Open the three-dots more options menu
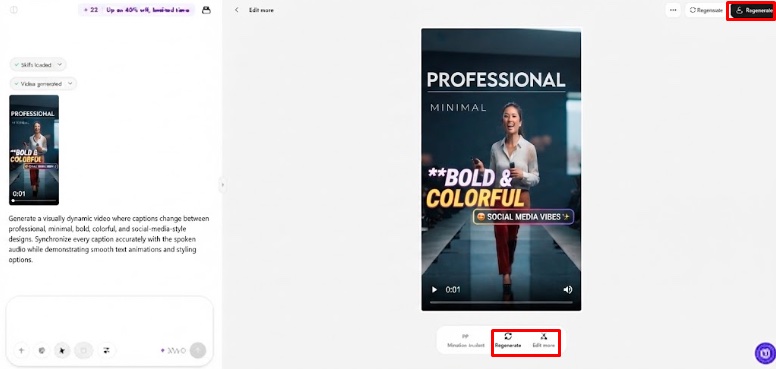Screen dimensions: 776x369 pos(673,10)
